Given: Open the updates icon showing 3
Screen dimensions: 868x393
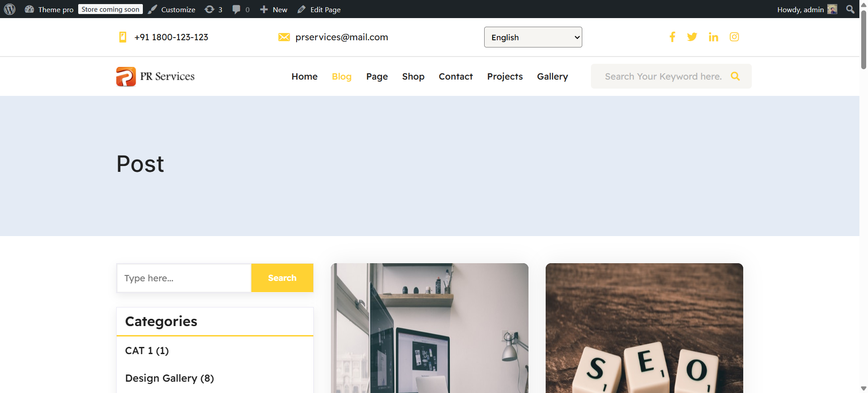Looking at the screenshot, I should pyautogui.click(x=213, y=9).
